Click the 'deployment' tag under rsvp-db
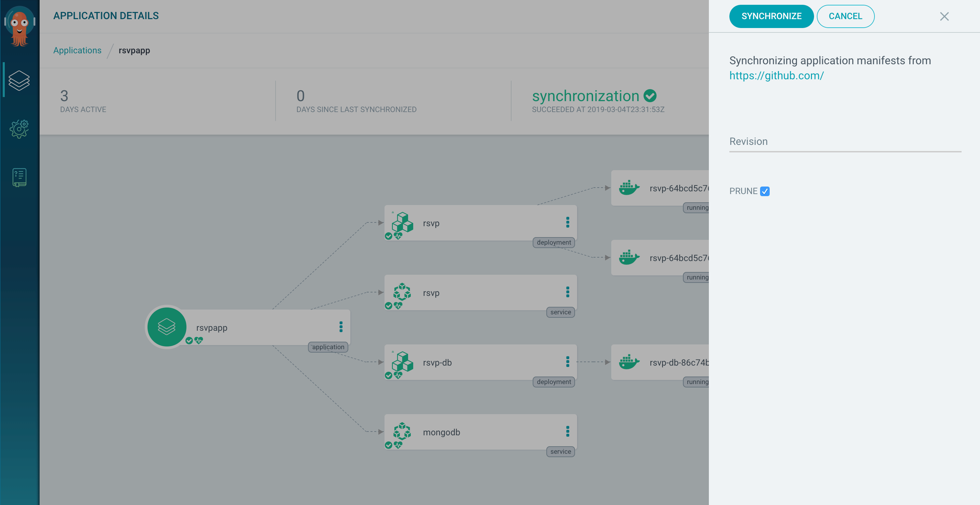This screenshot has height=505, width=980. [x=554, y=382]
